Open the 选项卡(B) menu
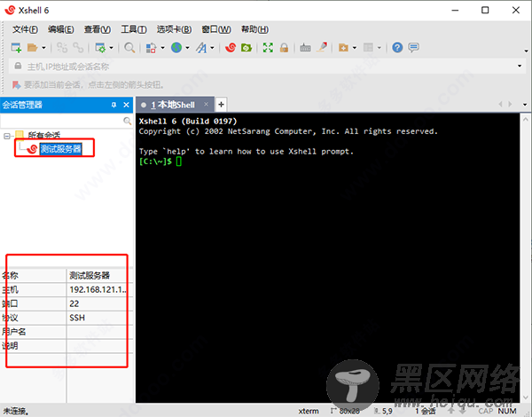The width and height of the screenshot is (532, 417). point(174,29)
